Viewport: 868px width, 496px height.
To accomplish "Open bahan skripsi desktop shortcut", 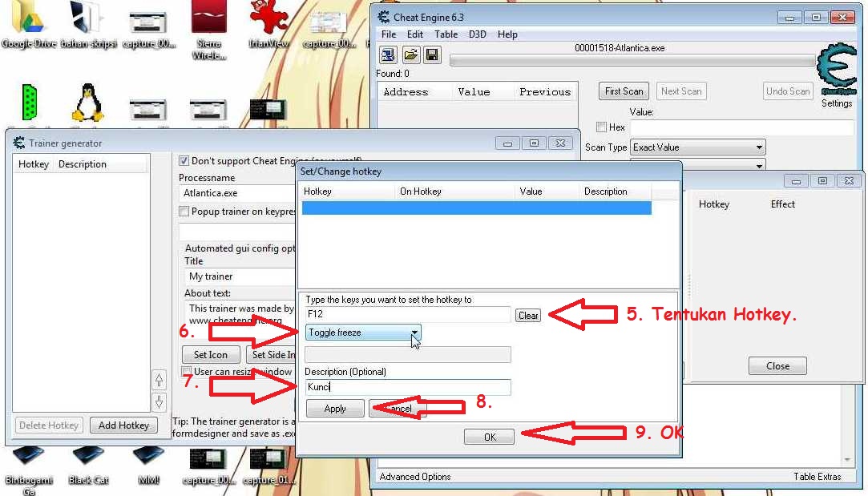I will point(88,24).
